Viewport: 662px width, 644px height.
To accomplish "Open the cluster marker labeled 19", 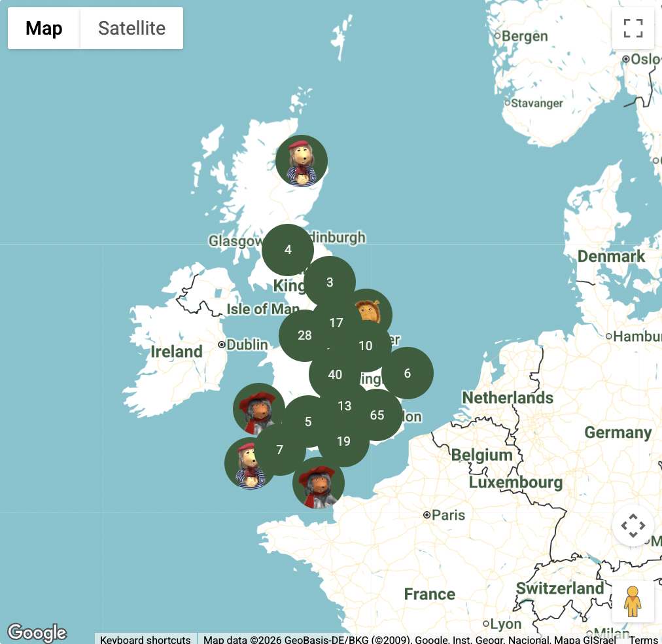I will click(x=343, y=442).
